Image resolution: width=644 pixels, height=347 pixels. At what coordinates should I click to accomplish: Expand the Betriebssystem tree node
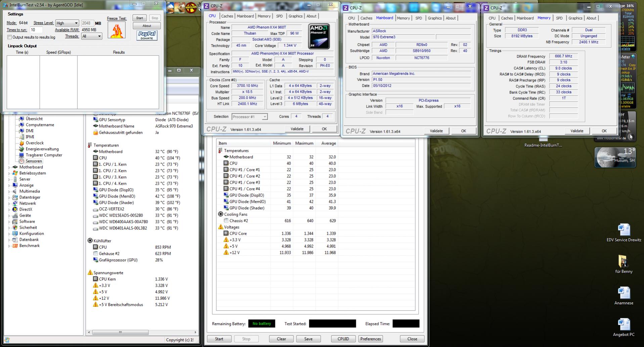pyautogui.click(x=9, y=173)
